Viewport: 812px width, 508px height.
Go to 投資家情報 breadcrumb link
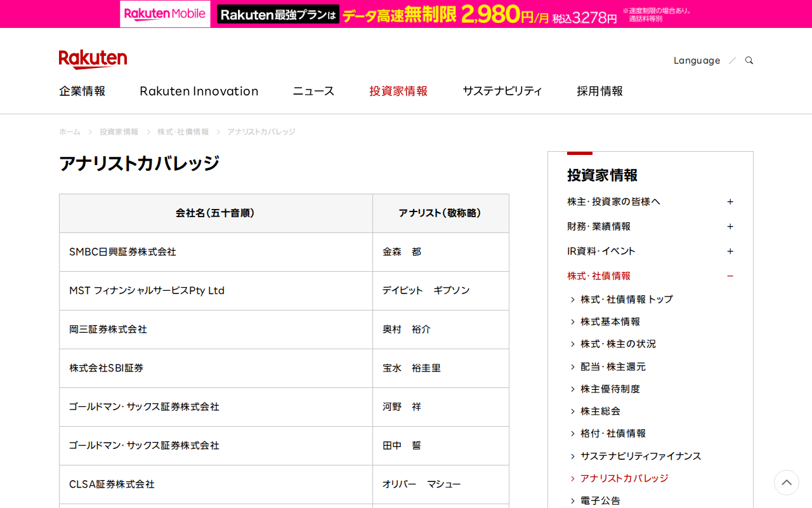[119, 132]
